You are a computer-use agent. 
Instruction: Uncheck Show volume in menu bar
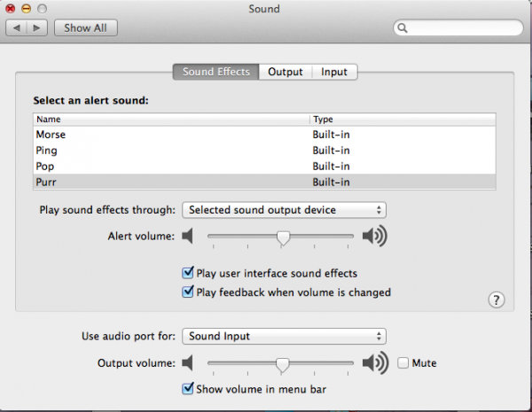coord(187,388)
